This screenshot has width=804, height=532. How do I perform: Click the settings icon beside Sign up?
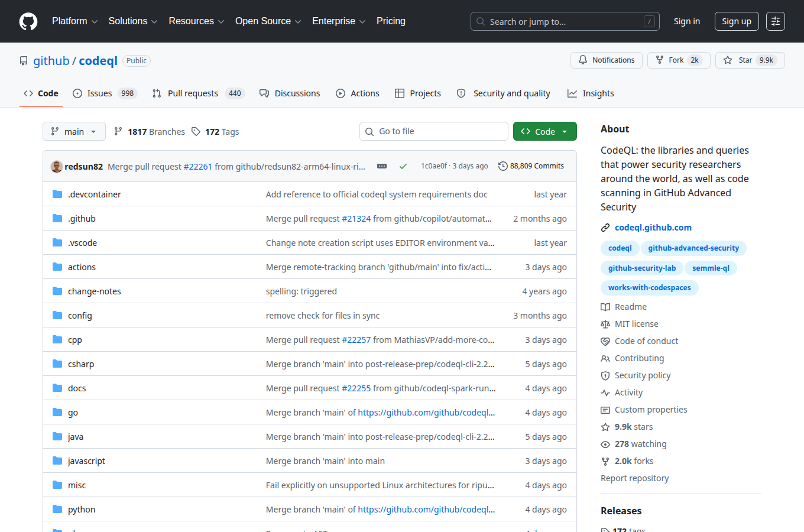(x=776, y=21)
